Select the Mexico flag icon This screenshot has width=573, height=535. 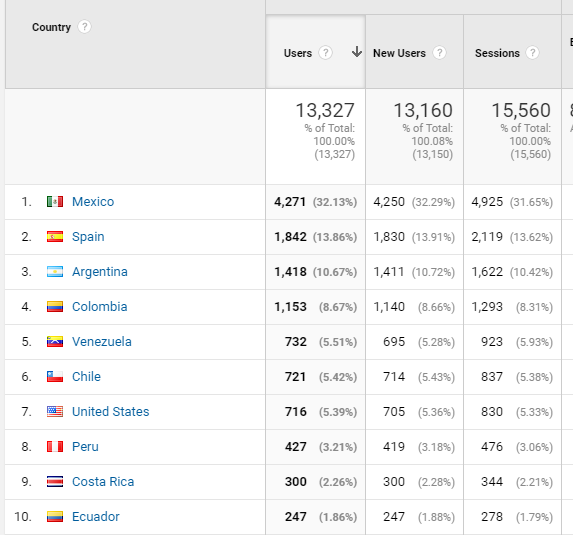coord(55,201)
